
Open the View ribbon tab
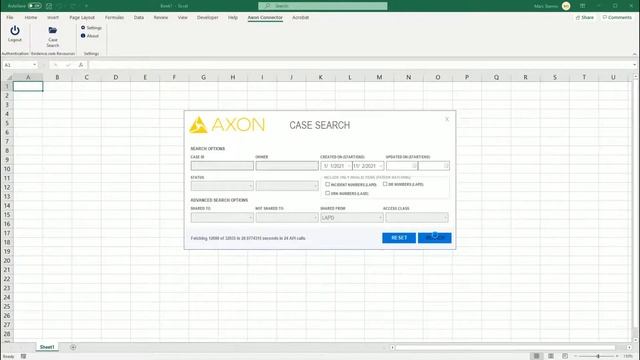click(182, 18)
